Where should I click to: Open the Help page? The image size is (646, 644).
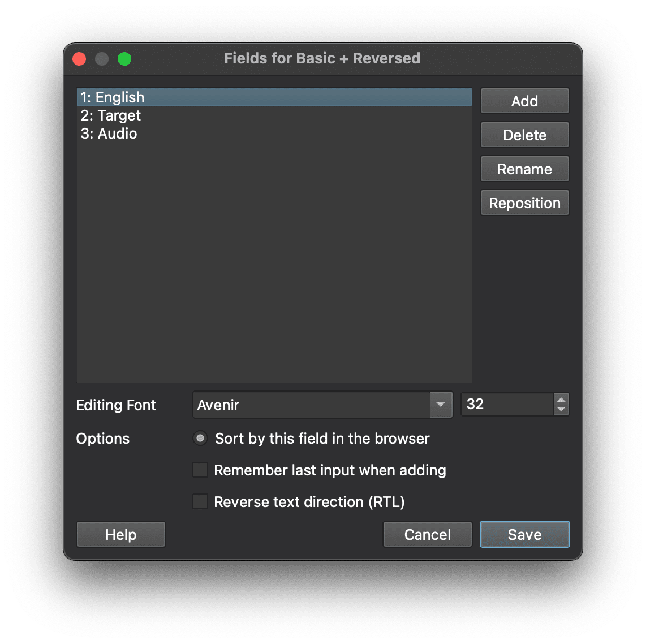point(120,534)
